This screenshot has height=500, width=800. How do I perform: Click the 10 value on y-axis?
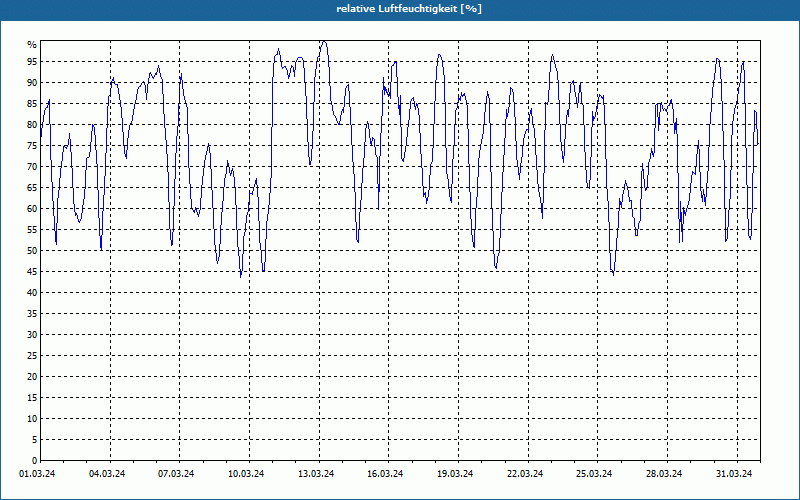tap(32, 419)
